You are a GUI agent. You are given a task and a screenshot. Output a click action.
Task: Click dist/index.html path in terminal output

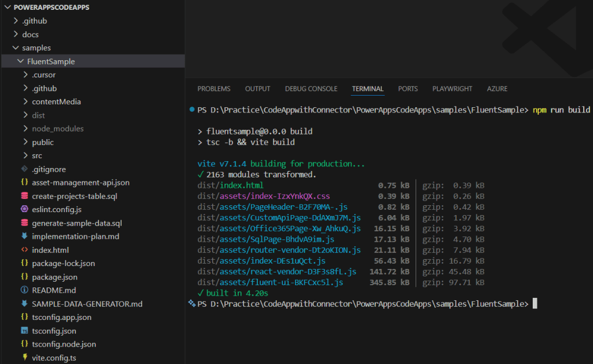tap(230, 185)
